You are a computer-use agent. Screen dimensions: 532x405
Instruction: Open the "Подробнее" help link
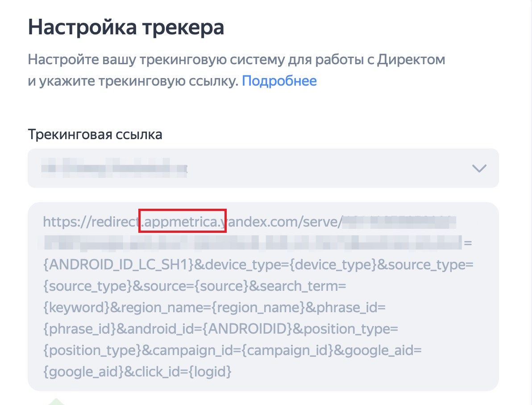279,81
